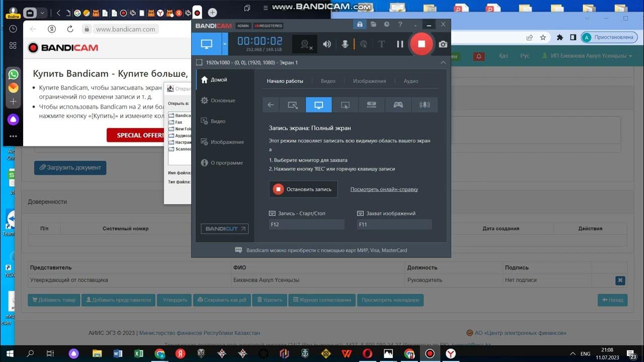Open a new tab in Yandex browser
The height and width of the screenshot is (362, 644).
pyautogui.click(x=212, y=13)
